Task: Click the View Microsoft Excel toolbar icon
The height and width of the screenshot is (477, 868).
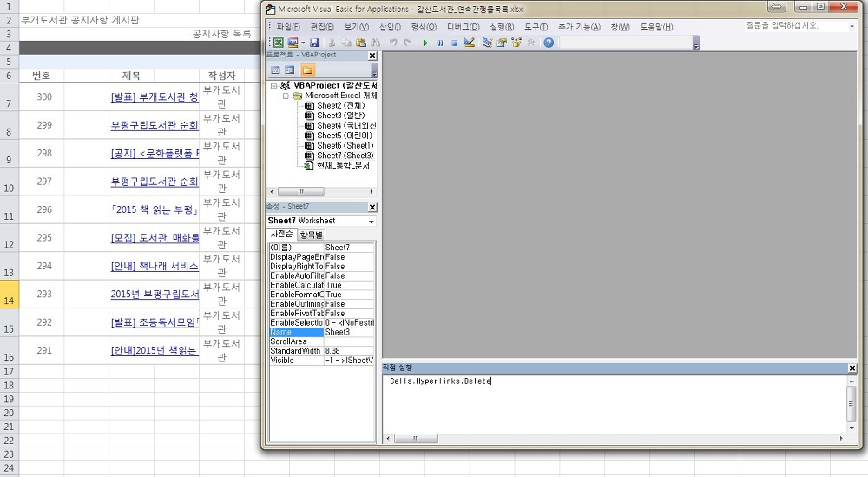Action: [x=278, y=43]
